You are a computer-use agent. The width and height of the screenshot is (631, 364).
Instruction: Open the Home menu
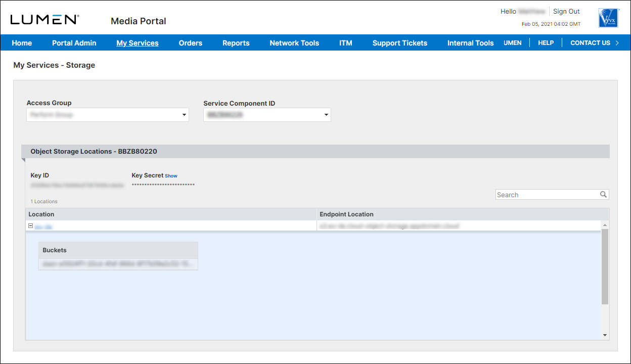22,43
